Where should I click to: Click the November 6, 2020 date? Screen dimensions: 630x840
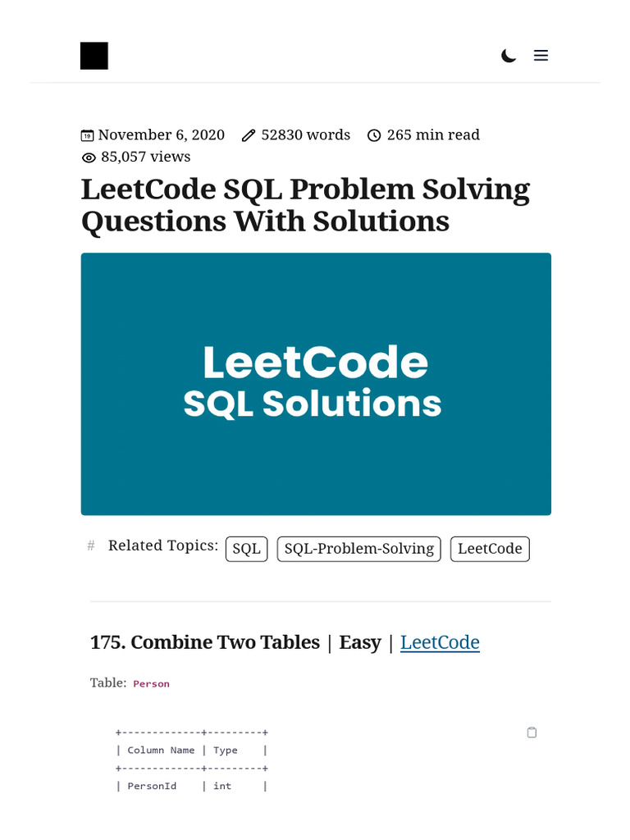click(161, 135)
